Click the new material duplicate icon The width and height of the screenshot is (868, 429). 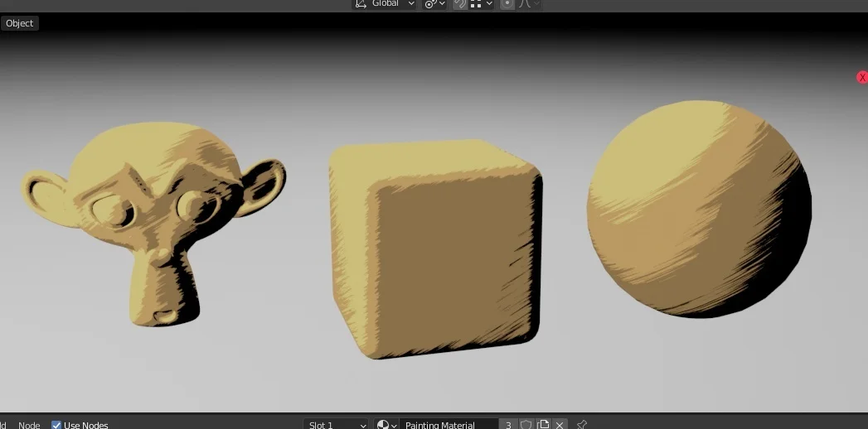(x=543, y=425)
